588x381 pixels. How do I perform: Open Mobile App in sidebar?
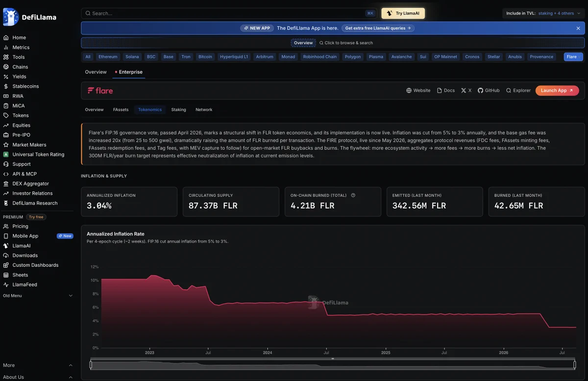point(25,236)
